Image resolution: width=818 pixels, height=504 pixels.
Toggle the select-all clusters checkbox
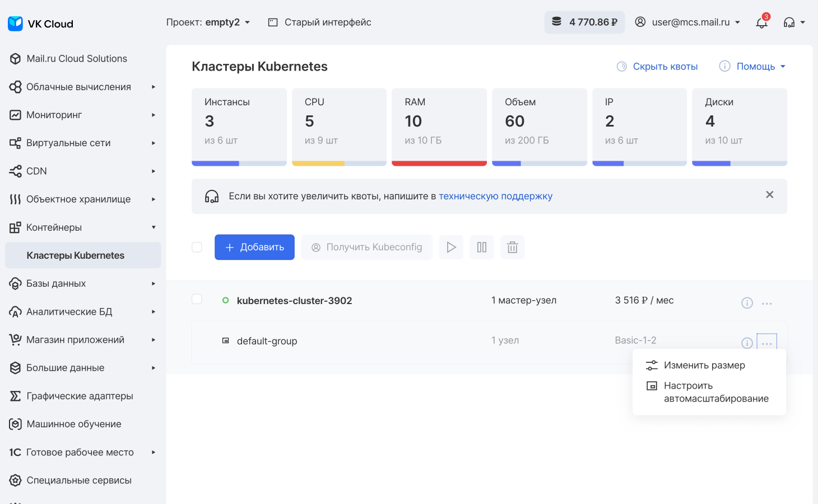[x=197, y=247]
